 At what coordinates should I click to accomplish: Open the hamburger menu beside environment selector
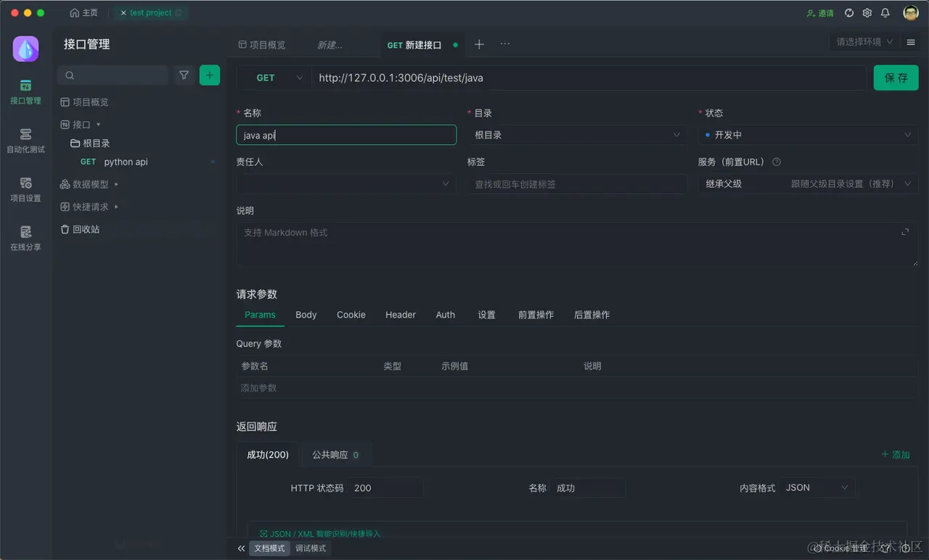tap(911, 43)
